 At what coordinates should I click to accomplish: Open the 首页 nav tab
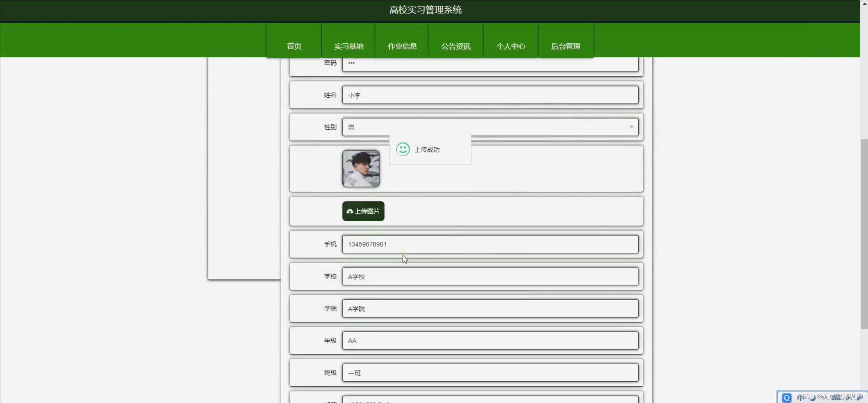click(x=294, y=46)
